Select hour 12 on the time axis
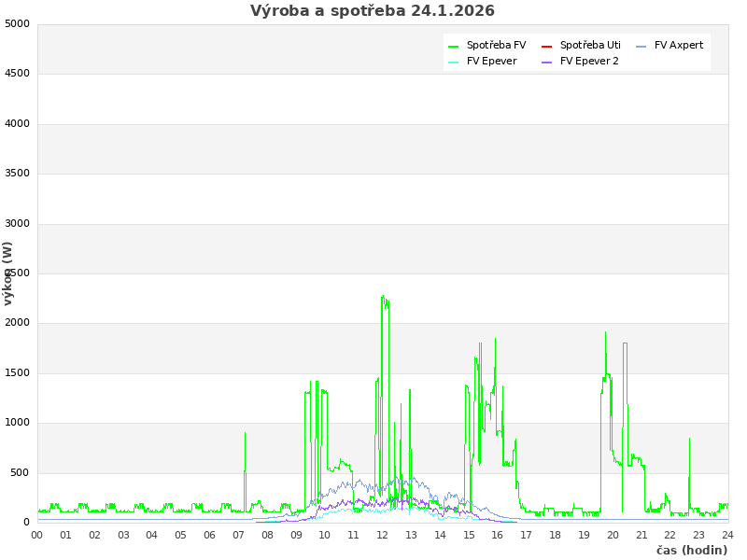The width and height of the screenshot is (747, 560). 383,535
